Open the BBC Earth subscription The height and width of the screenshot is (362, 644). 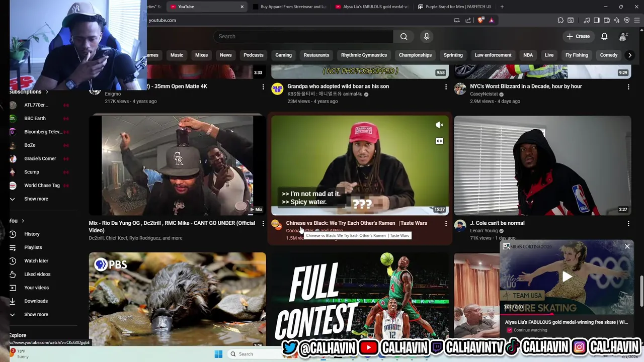click(x=35, y=118)
